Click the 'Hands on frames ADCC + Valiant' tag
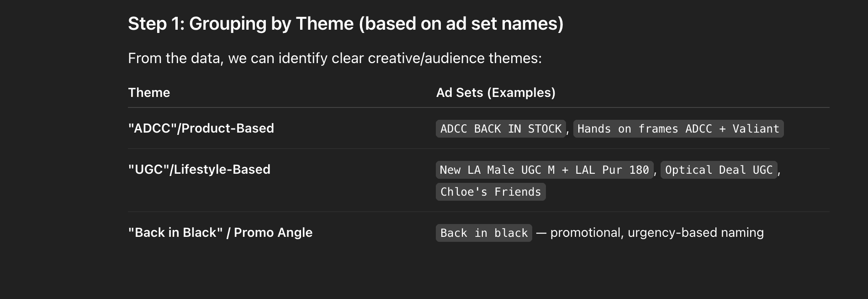 tap(678, 129)
